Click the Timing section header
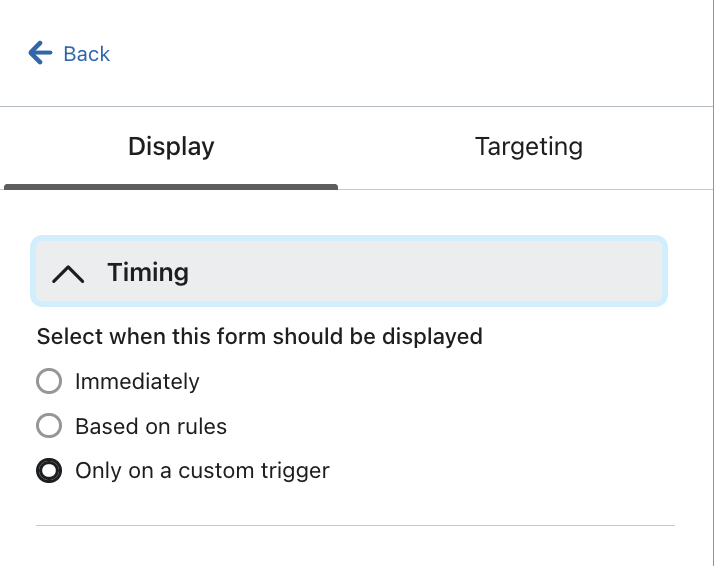The height and width of the screenshot is (566, 714). [349, 272]
